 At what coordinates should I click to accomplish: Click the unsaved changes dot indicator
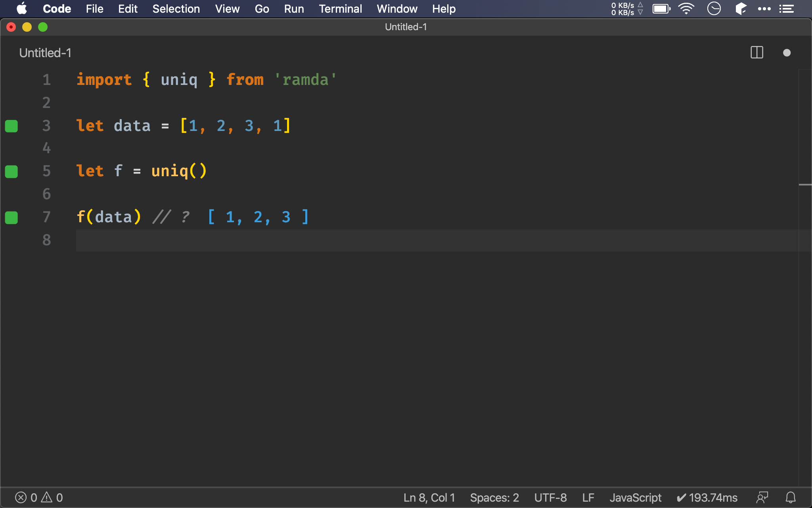(787, 53)
